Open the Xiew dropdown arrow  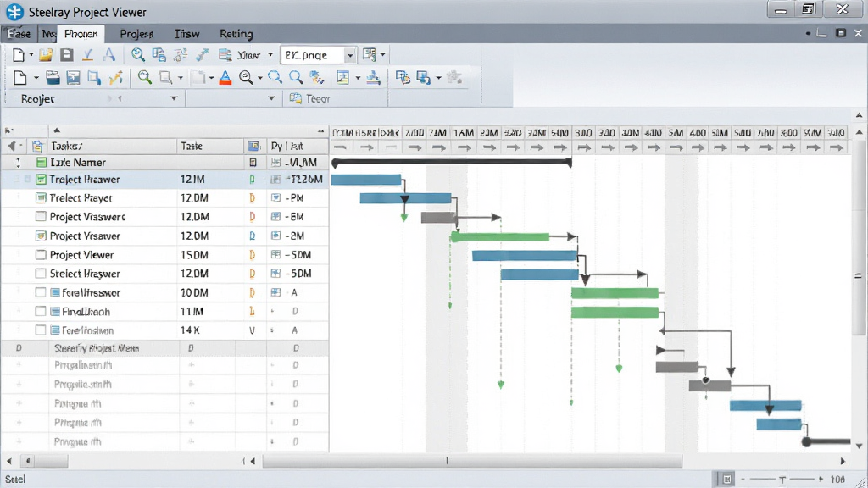click(x=270, y=55)
